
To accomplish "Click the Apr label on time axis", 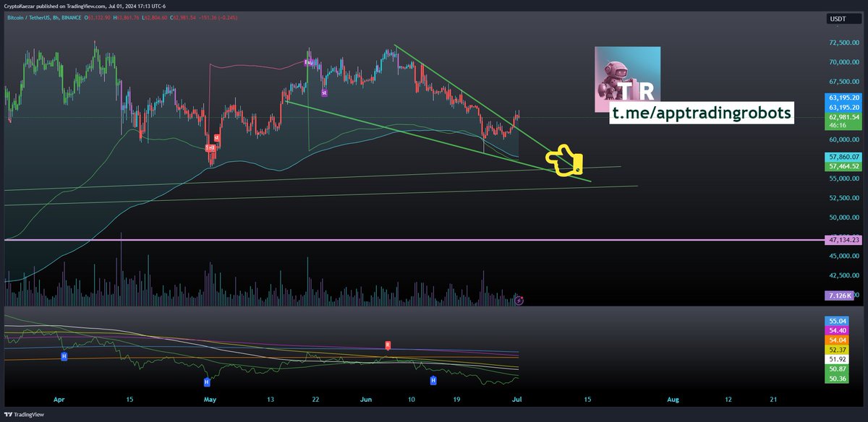I will point(58,399).
